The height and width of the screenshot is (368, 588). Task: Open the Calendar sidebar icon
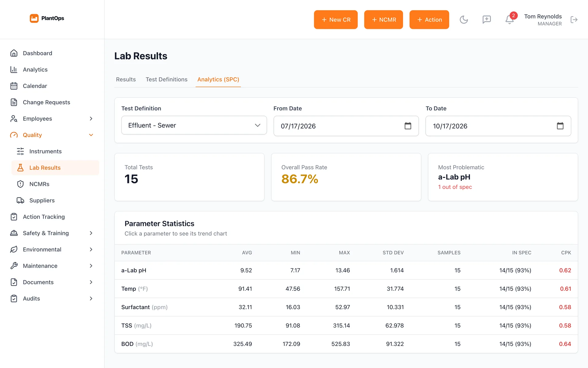[x=14, y=86]
